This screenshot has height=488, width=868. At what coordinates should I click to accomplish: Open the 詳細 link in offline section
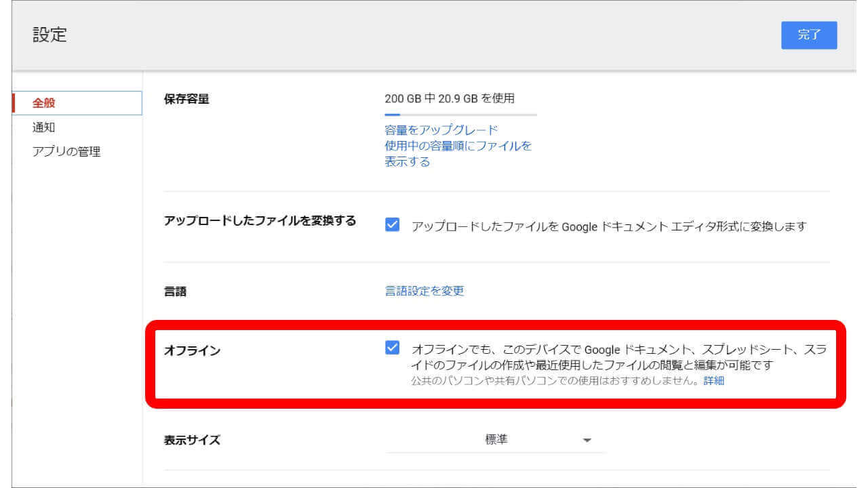click(713, 381)
